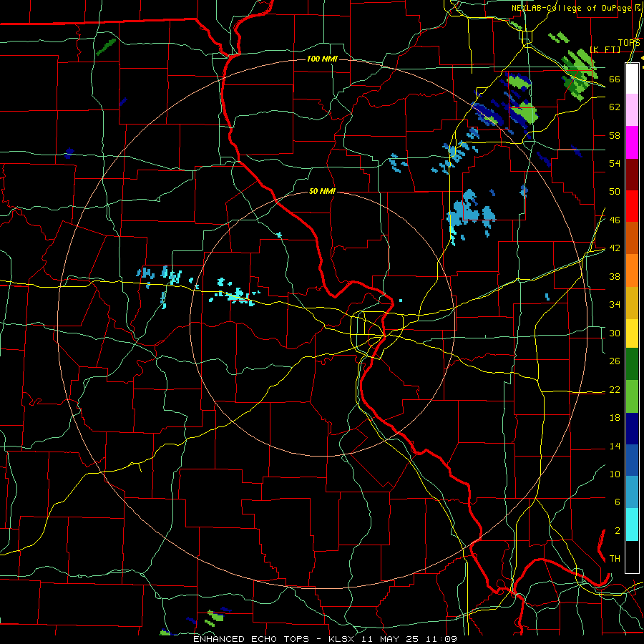Click the light blue 6 kft legend swatch

coord(632,493)
